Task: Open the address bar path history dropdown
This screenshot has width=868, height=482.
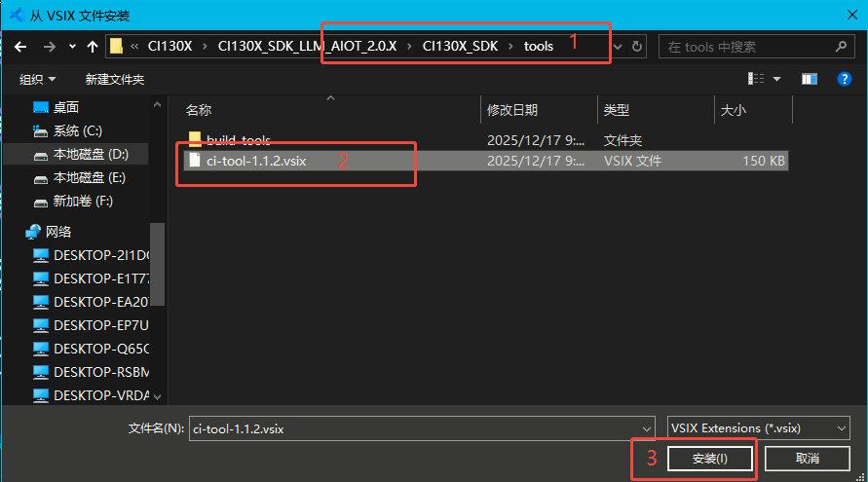Action: (x=618, y=46)
